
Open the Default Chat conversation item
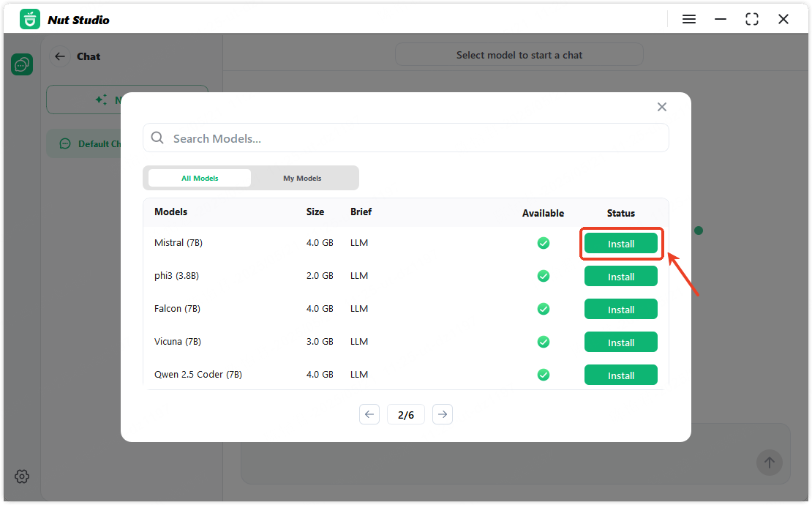84,143
